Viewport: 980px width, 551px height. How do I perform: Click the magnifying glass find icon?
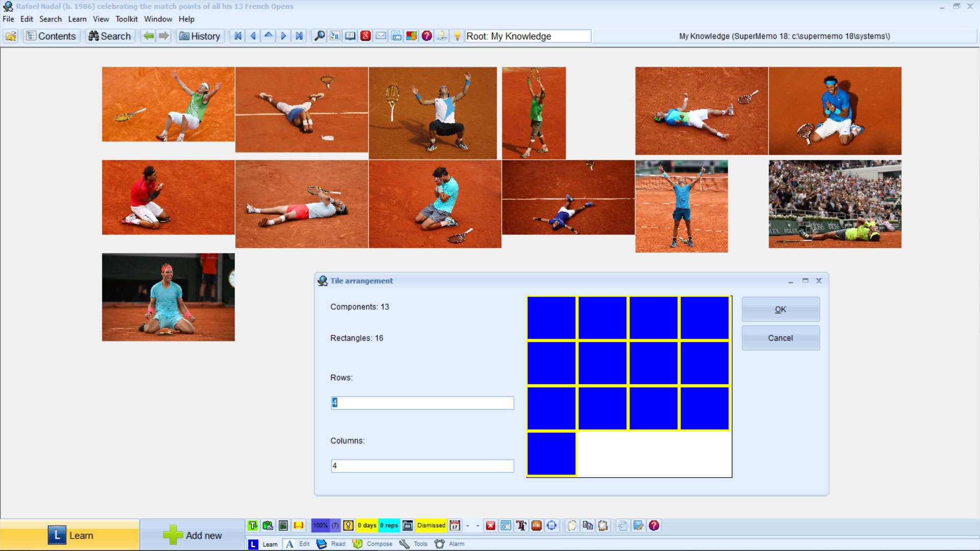(x=320, y=36)
